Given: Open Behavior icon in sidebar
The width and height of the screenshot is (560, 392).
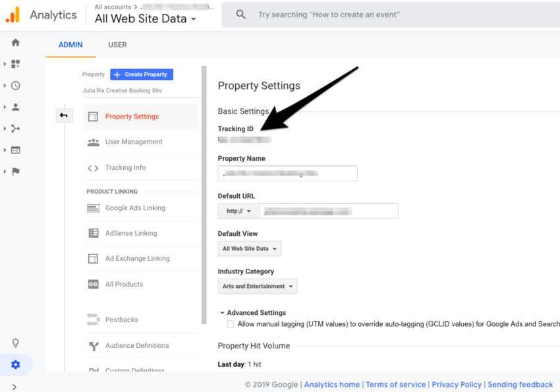Looking at the screenshot, I should (x=16, y=150).
